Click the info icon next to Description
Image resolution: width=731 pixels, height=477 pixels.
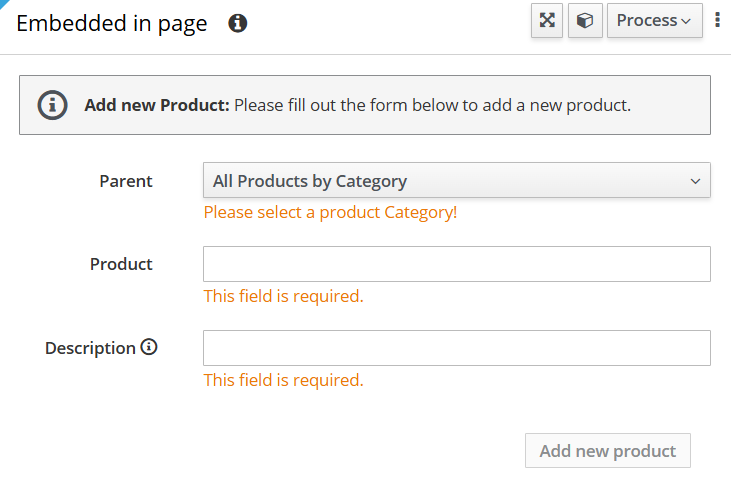(x=149, y=348)
